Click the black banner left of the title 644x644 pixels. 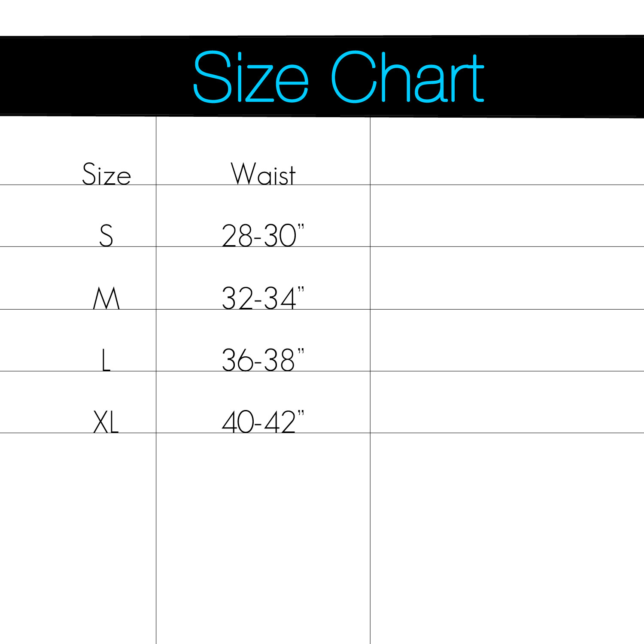point(94,76)
